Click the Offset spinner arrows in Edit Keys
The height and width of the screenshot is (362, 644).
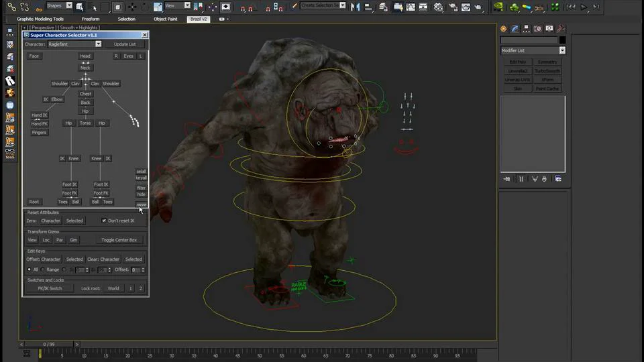click(143, 269)
